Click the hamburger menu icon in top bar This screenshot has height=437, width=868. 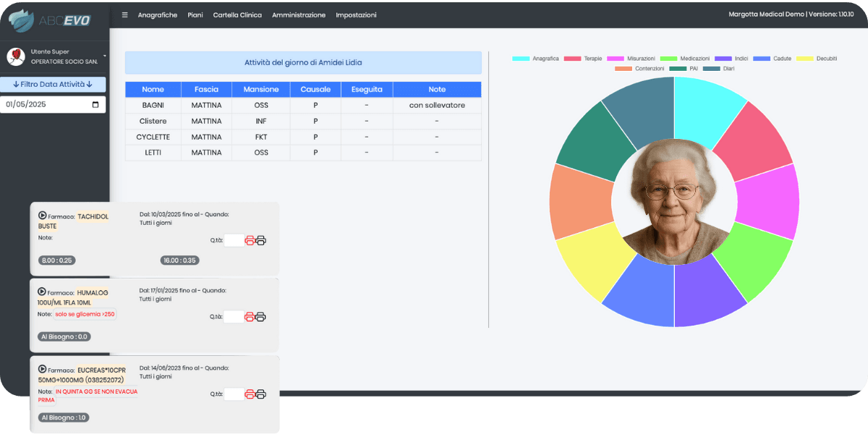pos(124,15)
